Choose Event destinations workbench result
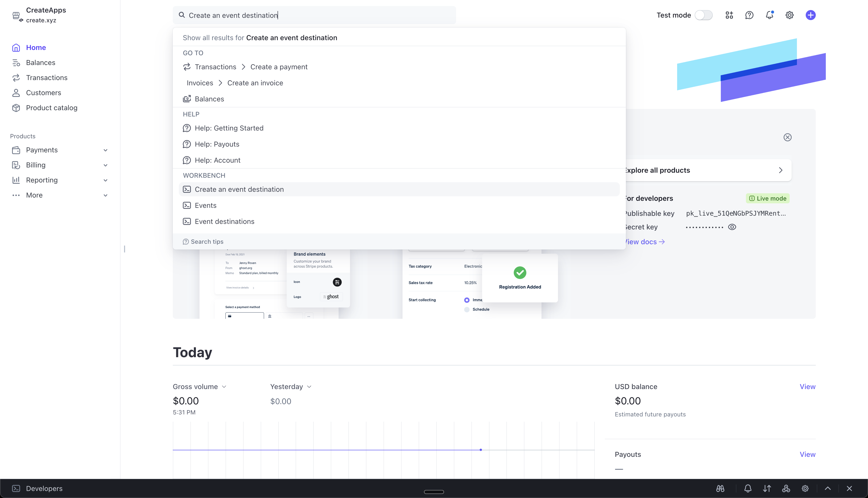 click(x=225, y=222)
